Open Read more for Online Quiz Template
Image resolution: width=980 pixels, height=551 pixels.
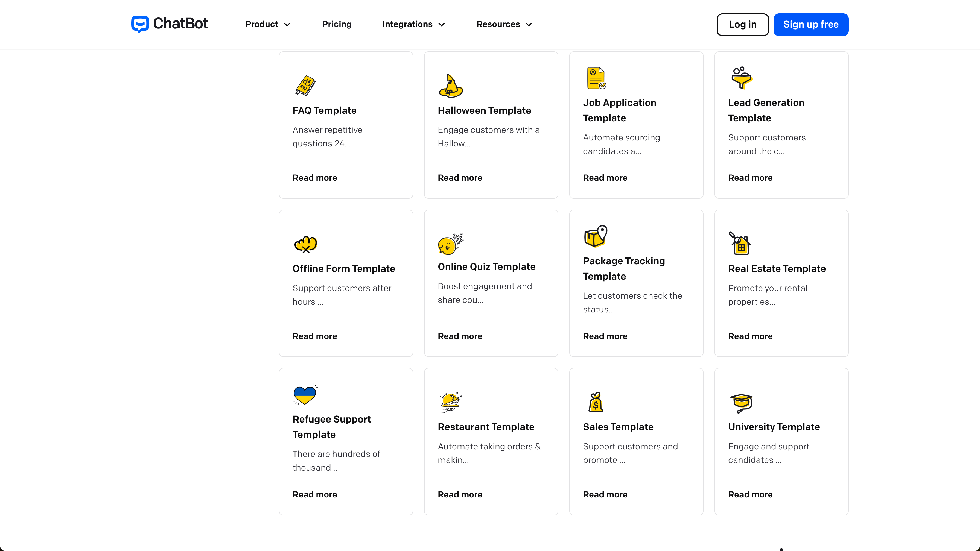click(460, 336)
